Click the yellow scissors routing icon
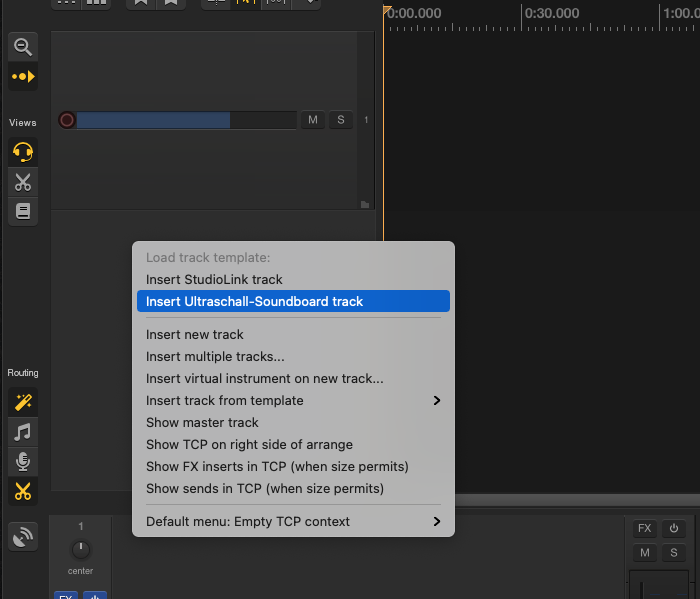The height and width of the screenshot is (599, 700). click(23, 491)
